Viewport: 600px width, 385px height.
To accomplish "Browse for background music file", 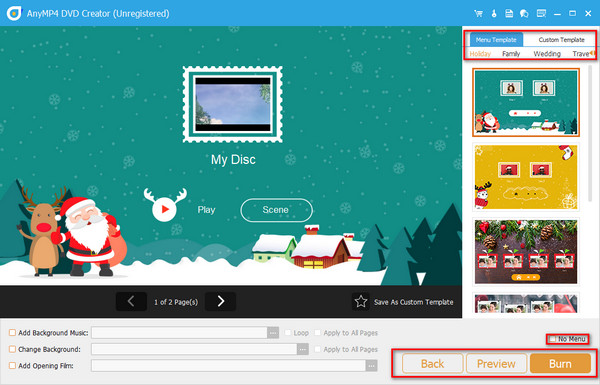I will coord(273,333).
